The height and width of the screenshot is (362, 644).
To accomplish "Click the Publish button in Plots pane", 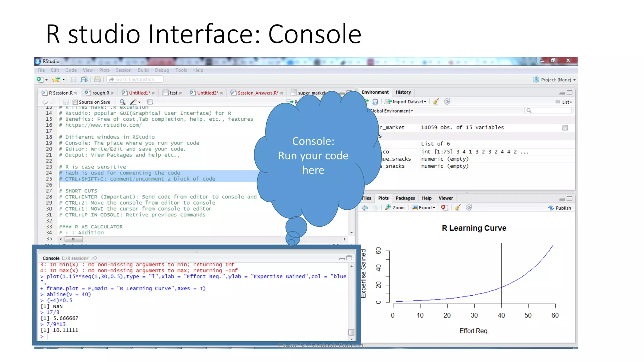I will [559, 208].
